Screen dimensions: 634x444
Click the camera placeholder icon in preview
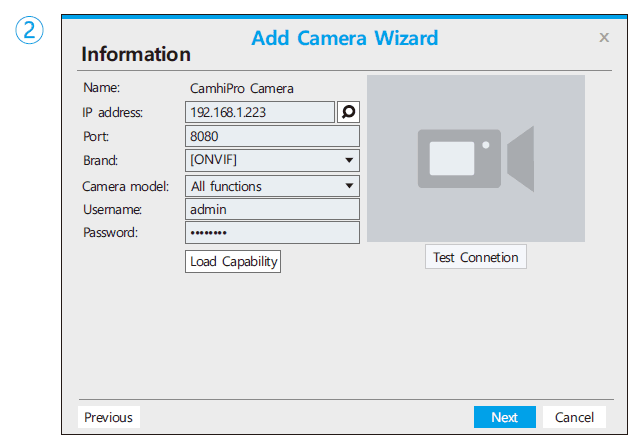[475, 158]
